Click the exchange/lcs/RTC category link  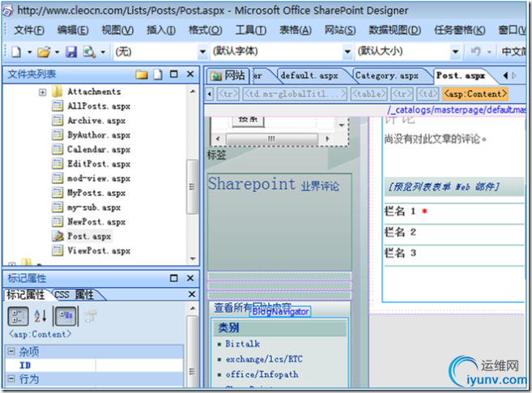(264, 359)
